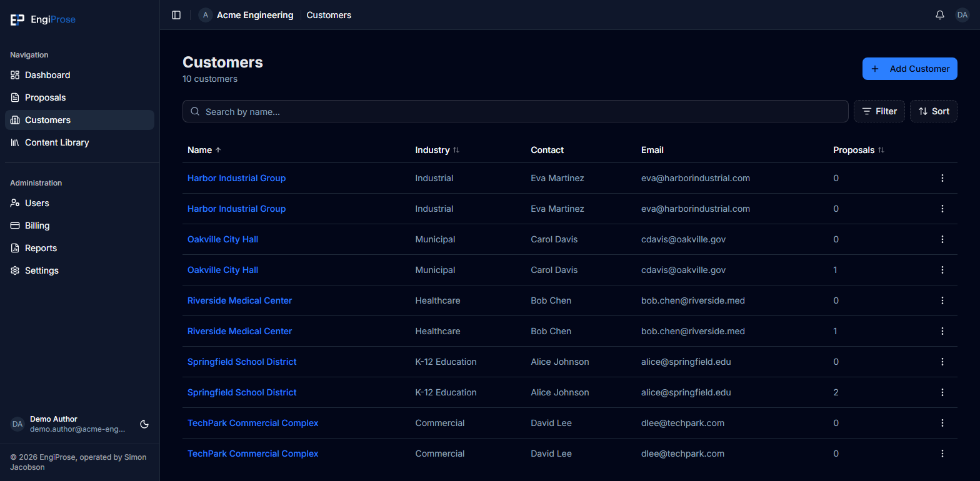Open Settings under Administration
The image size is (980, 481).
click(x=79, y=270)
